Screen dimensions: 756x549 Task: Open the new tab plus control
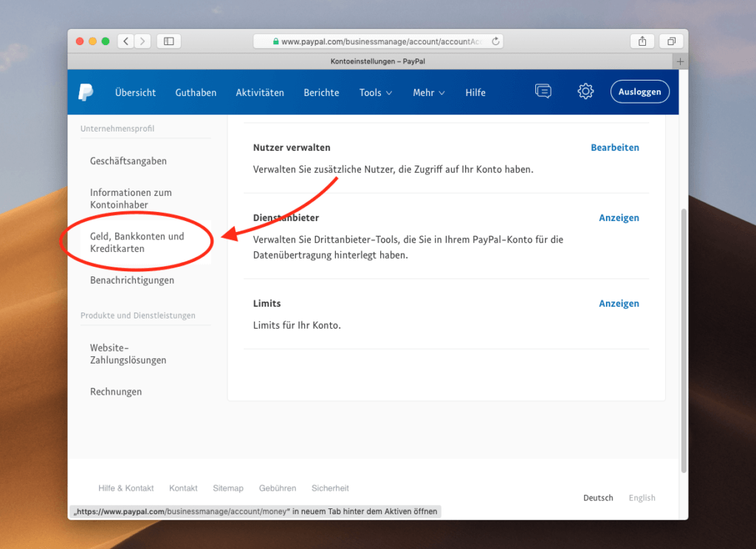point(680,61)
